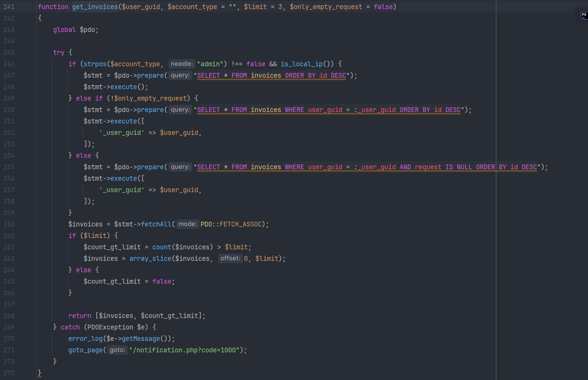The width and height of the screenshot is (588, 380).
Task: Click the closing brace on line 273
Action: (40, 372)
